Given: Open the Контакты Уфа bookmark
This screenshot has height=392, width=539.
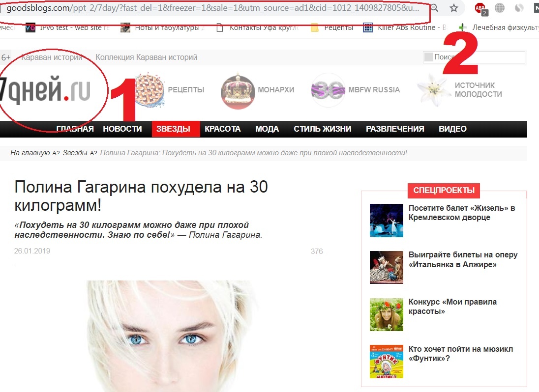Looking at the screenshot, I should pyautogui.click(x=258, y=28).
